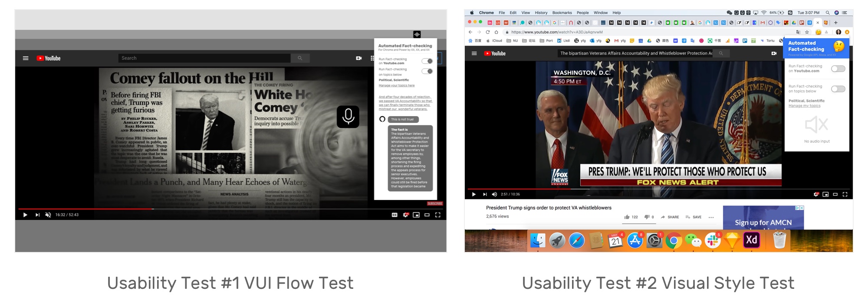Open Sketch from the Dock
Image resolution: width=868 pixels, height=301 pixels.
pos(732,240)
